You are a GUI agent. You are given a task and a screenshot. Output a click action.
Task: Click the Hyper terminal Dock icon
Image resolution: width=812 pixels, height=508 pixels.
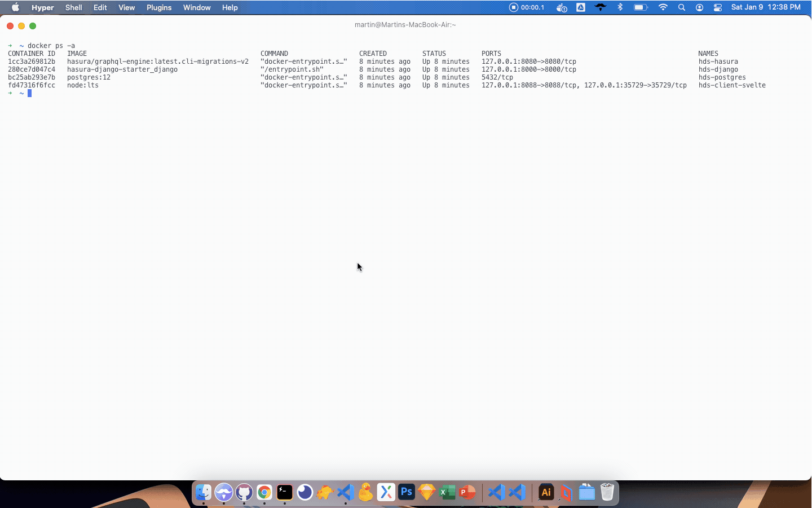coord(285,492)
